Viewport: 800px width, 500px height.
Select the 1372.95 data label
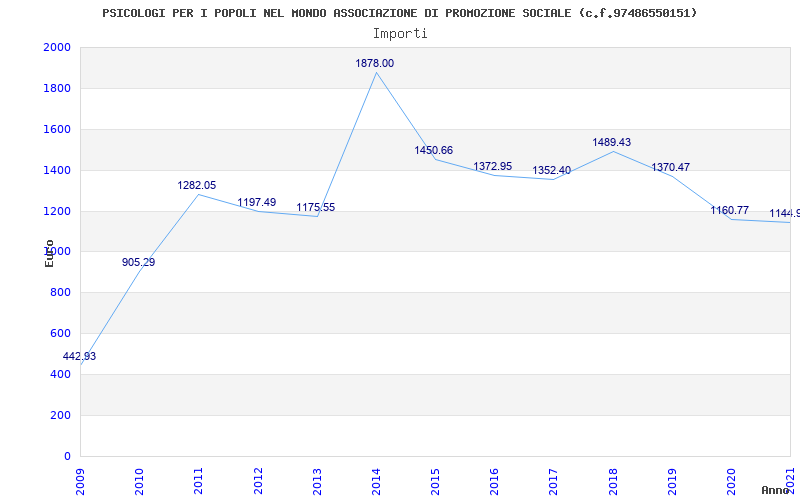(492, 166)
